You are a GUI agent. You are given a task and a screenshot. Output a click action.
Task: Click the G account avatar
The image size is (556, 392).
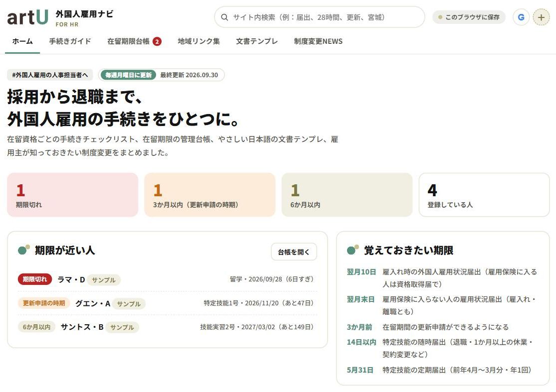pyautogui.click(x=521, y=17)
